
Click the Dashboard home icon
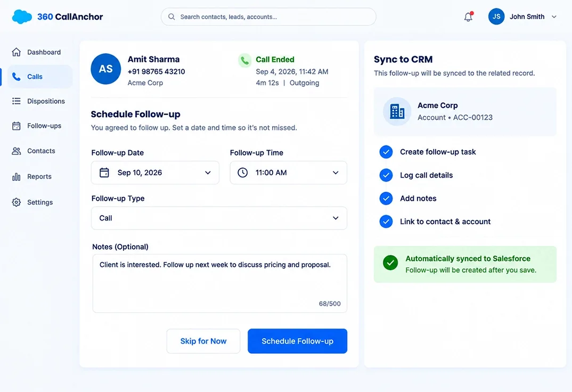tap(17, 52)
